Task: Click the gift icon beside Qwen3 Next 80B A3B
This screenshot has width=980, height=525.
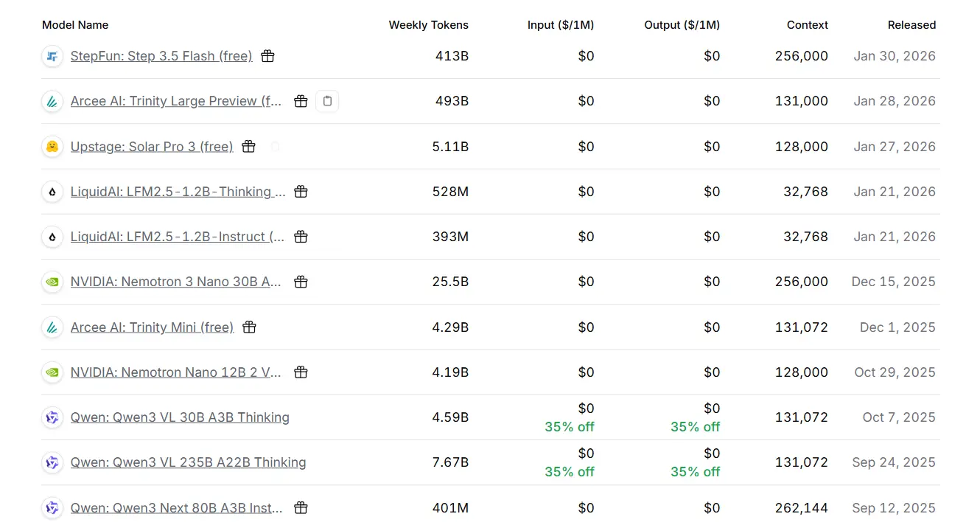Action: click(301, 508)
